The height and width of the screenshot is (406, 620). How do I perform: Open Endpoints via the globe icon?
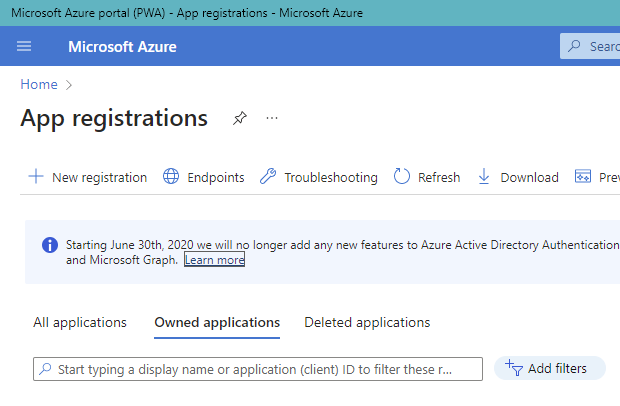pos(172,177)
